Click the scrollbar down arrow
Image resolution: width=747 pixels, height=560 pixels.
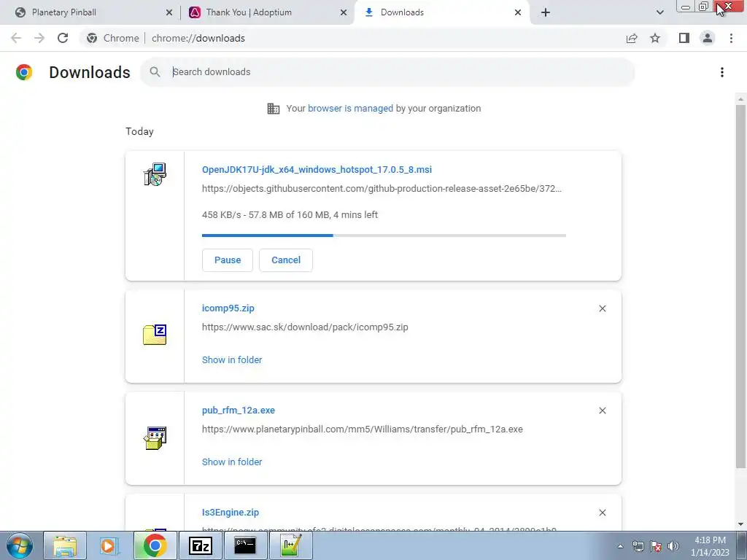(740, 525)
